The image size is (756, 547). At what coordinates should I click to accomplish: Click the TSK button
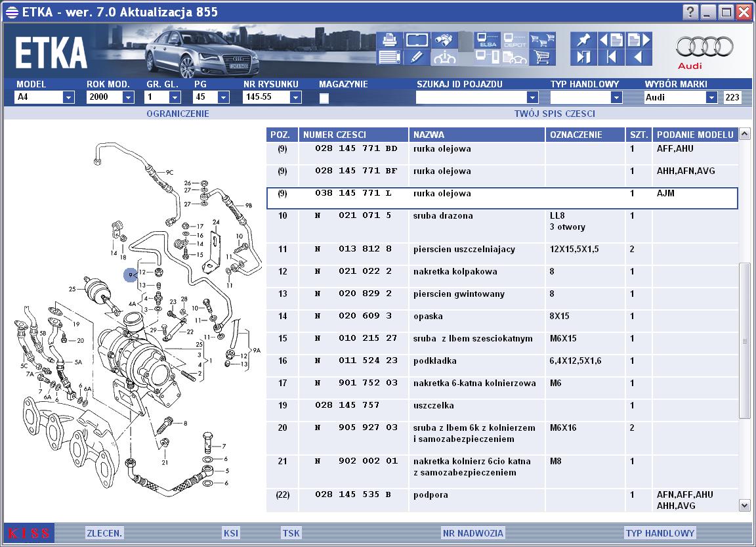pos(291,533)
